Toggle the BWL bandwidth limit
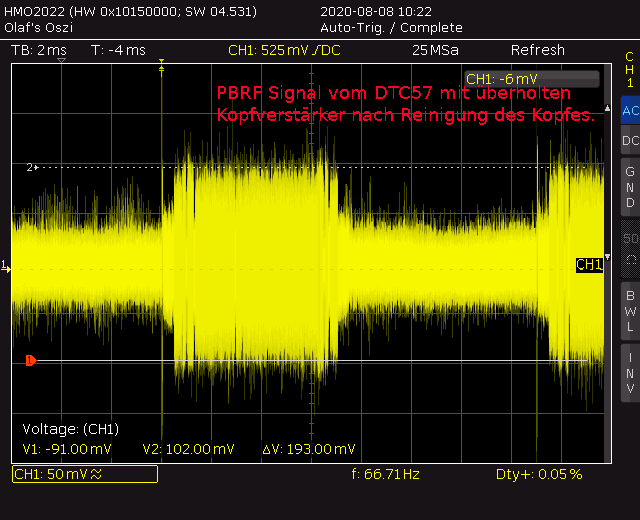The height and width of the screenshot is (520, 640). pyautogui.click(x=629, y=310)
